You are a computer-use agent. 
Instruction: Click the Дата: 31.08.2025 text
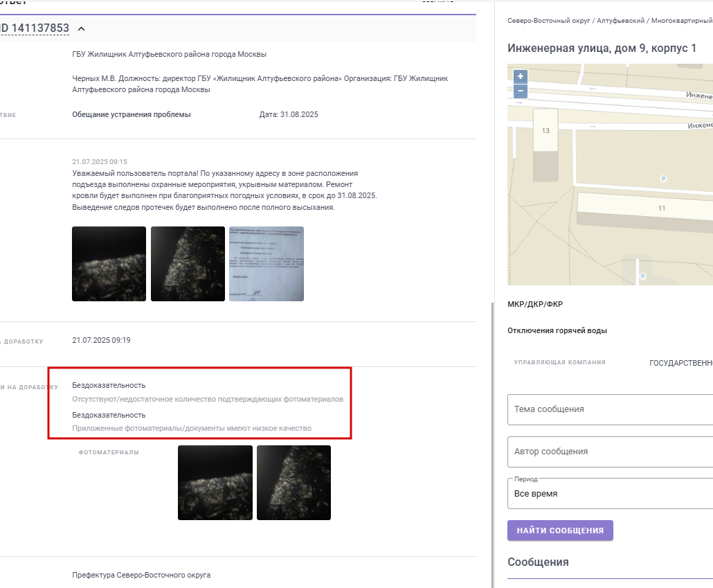pos(289,115)
